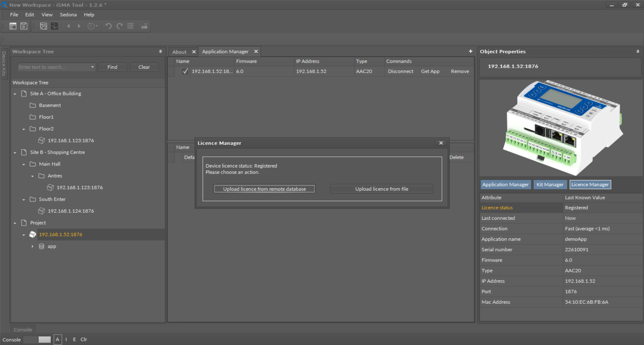Image resolution: width=644 pixels, height=345 pixels.
Task: Uncheck the 192.168.1.52 device row checkbox
Action: (x=185, y=71)
